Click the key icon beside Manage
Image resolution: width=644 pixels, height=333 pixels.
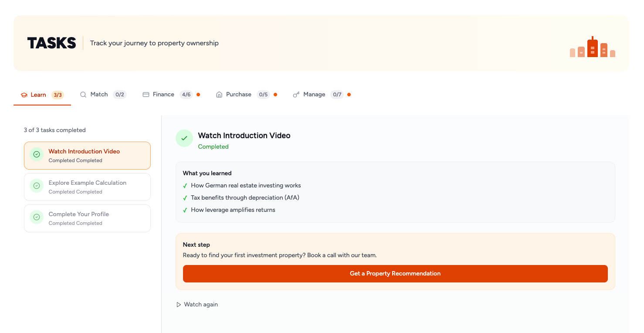coord(296,95)
